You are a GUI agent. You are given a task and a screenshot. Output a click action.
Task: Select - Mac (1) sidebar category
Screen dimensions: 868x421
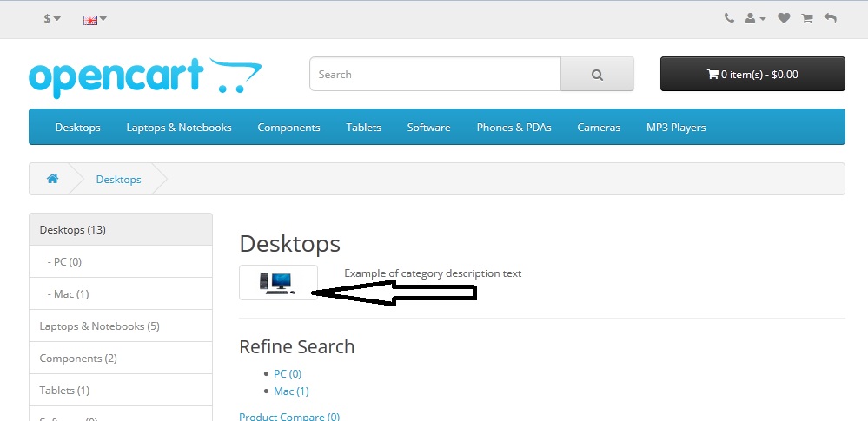[x=121, y=293]
